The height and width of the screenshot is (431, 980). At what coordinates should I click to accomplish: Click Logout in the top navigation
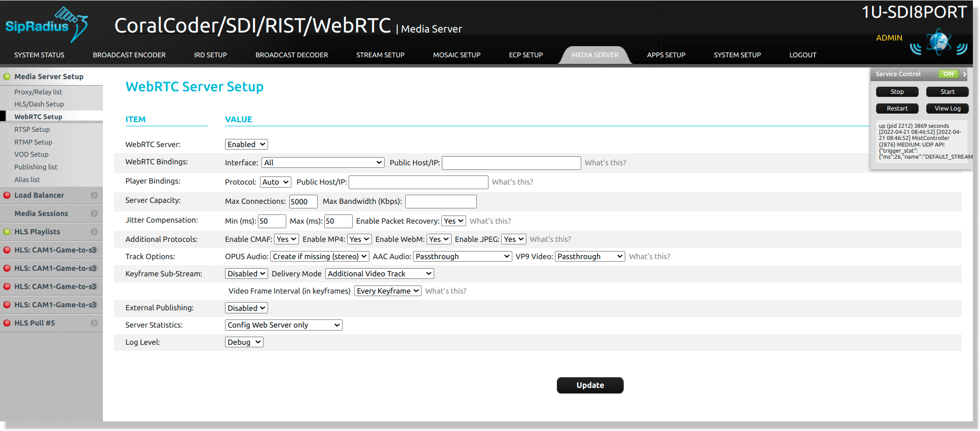[x=803, y=55]
